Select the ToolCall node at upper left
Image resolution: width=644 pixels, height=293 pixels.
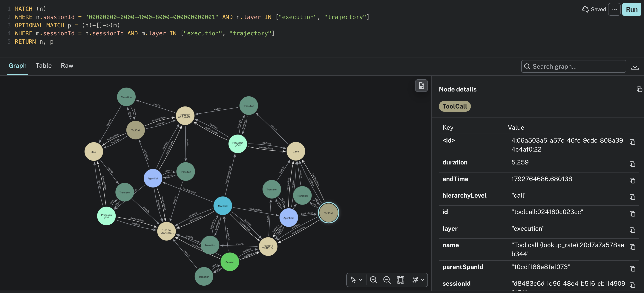(136, 130)
